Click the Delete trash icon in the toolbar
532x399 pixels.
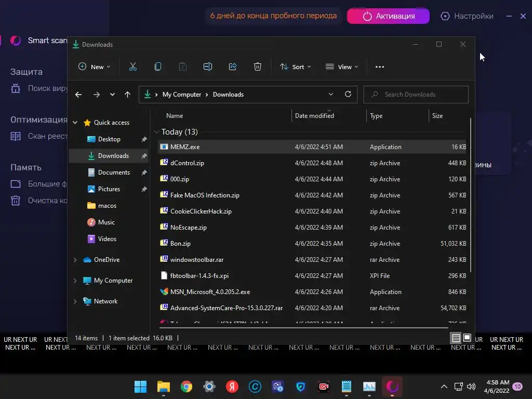pyautogui.click(x=258, y=67)
